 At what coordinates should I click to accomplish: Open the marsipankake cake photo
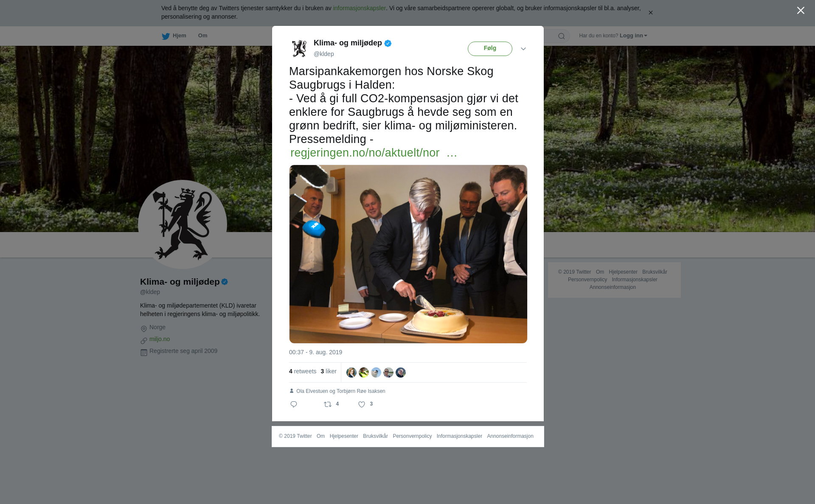pos(408,254)
